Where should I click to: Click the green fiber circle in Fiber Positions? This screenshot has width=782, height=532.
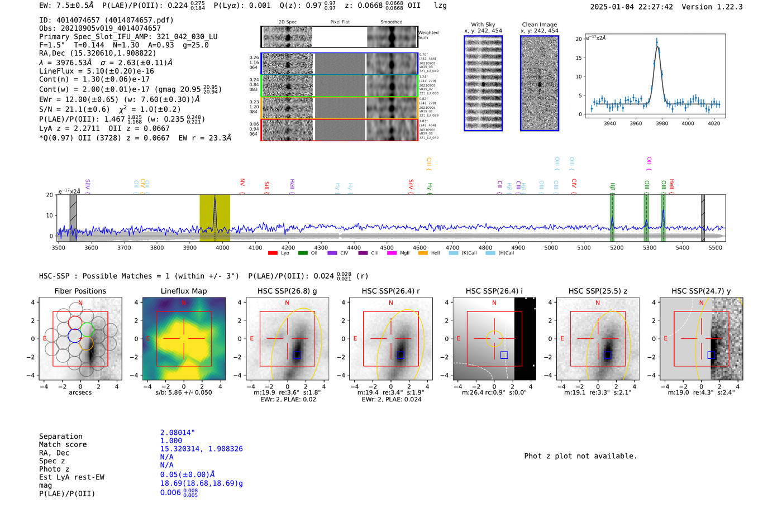tap(88, 329)
